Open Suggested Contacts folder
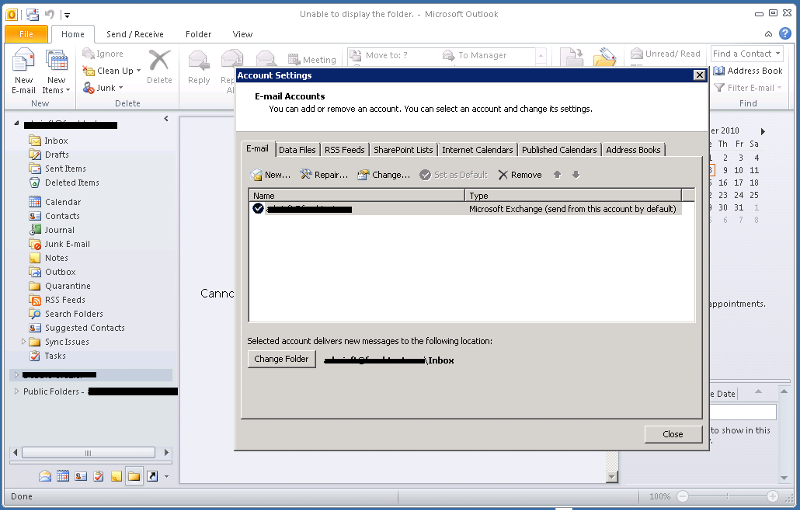 tap(77, 328)
